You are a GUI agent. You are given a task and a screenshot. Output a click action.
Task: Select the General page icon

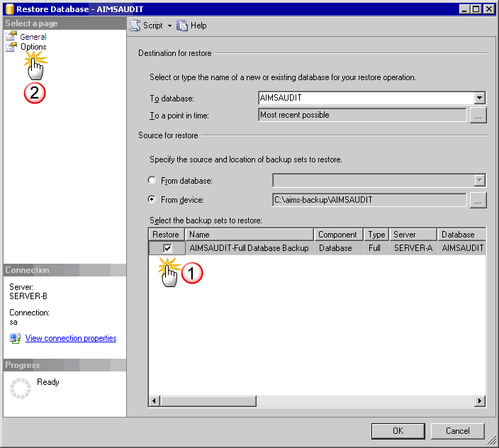11,36
